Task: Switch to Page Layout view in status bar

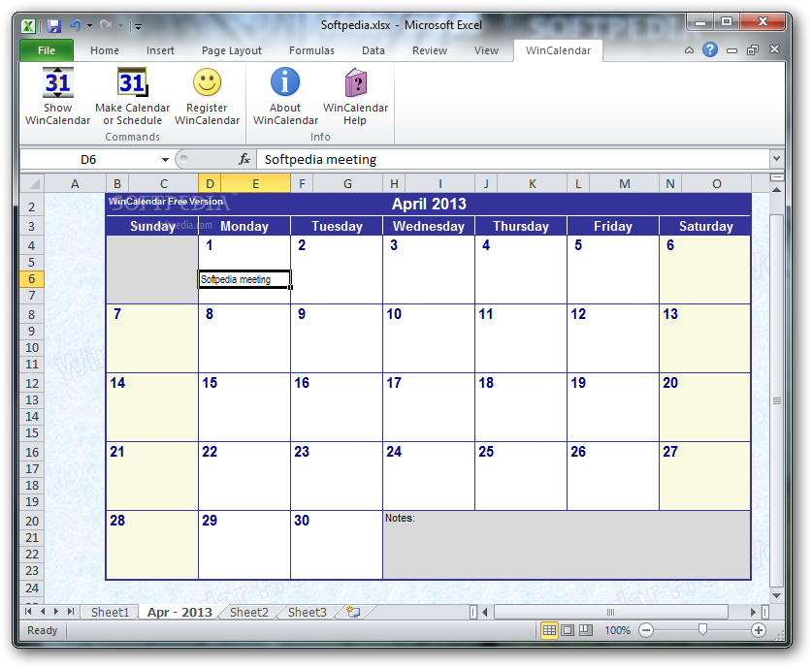Action: pos(568,630)
